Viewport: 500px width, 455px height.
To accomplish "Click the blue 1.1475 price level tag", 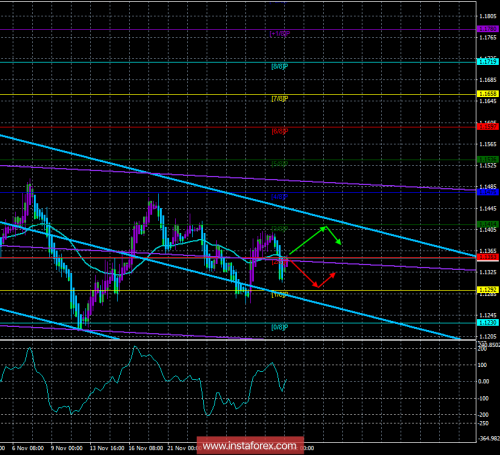I will pyautogui.click(x=488, y=192).
